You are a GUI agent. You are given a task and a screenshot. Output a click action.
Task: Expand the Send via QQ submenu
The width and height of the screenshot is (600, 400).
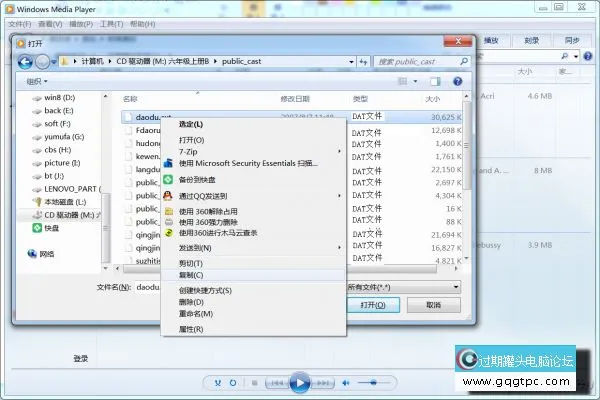tap(339, 196)
